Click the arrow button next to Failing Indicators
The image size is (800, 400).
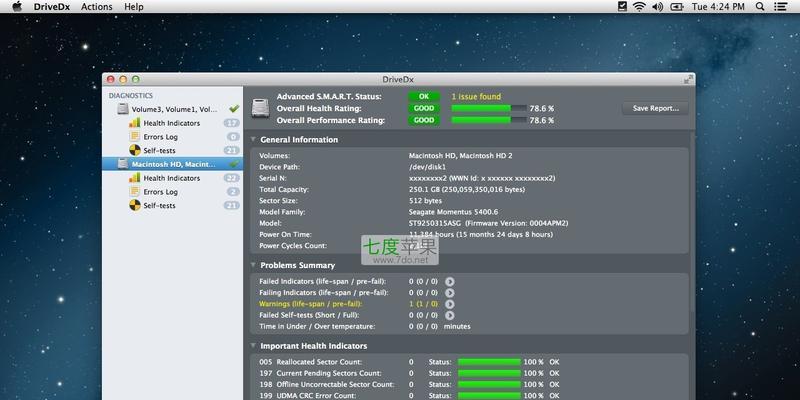[449, 293]
